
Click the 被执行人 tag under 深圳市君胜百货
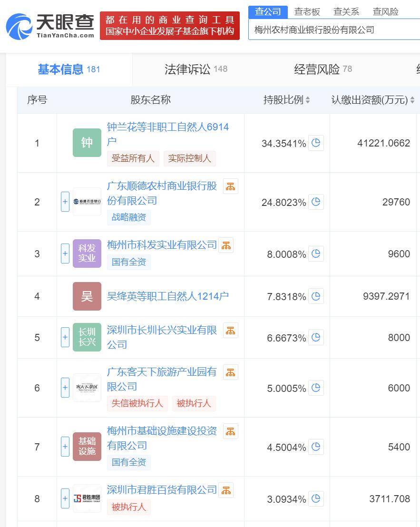129,507
